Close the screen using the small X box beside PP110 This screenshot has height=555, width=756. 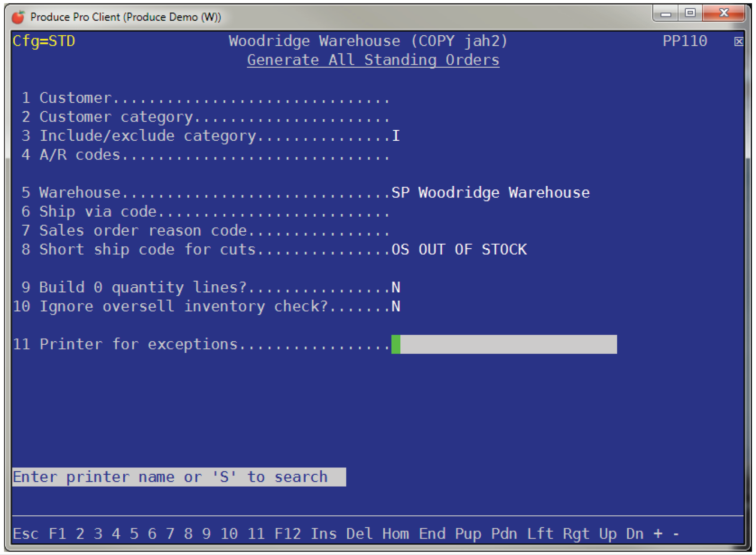(738, 41)
